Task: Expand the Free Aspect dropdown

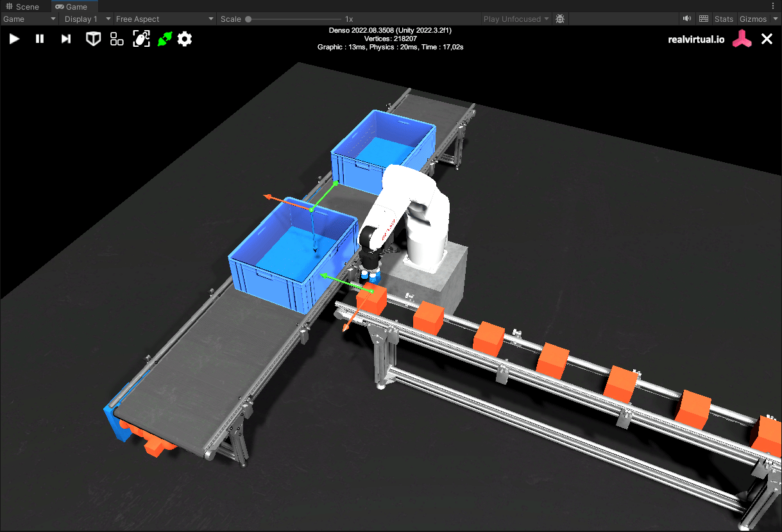Action: [x=164, y=19]
